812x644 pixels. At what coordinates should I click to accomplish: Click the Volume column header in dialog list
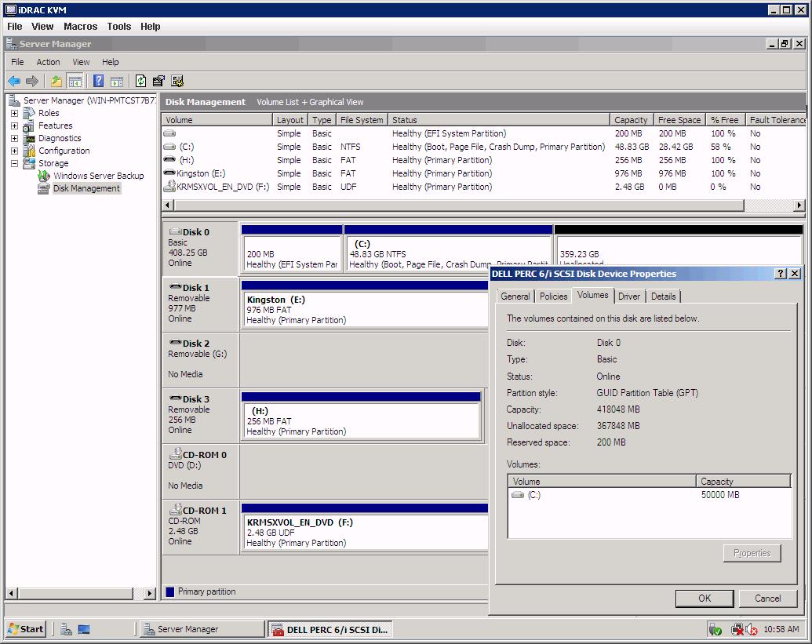click(602, 481)
